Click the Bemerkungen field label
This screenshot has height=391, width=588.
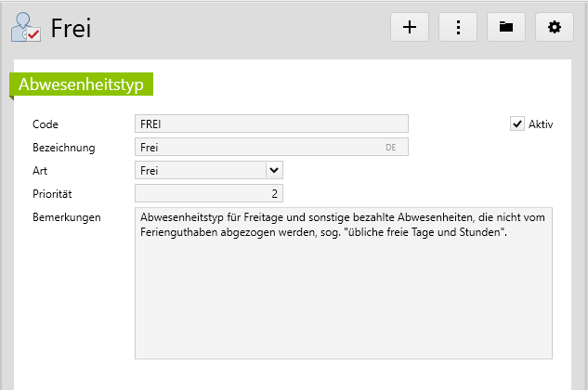pyautogui.click(x=66, y=217)
